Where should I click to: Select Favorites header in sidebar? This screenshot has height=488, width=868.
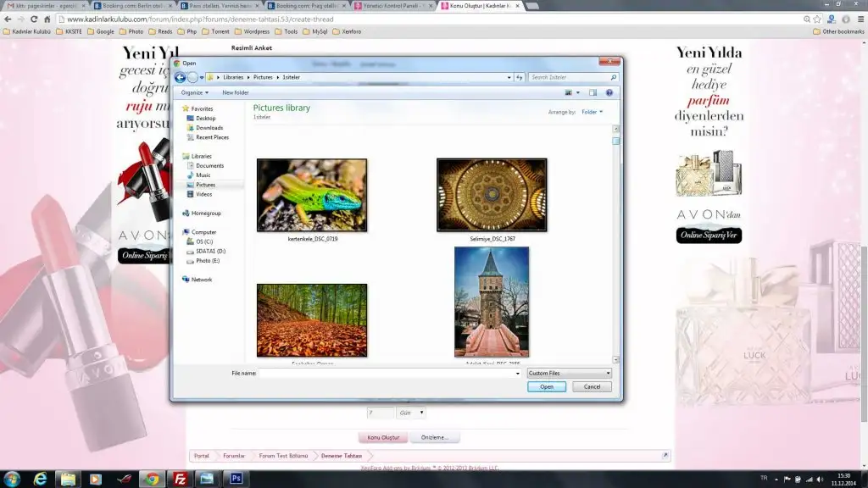pos(202,109)
